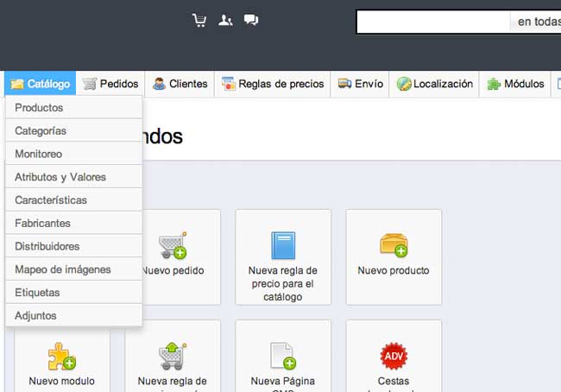
Task: Open the Reglas de precios tab
Action: pyautogui.click(x=273, y=84)
